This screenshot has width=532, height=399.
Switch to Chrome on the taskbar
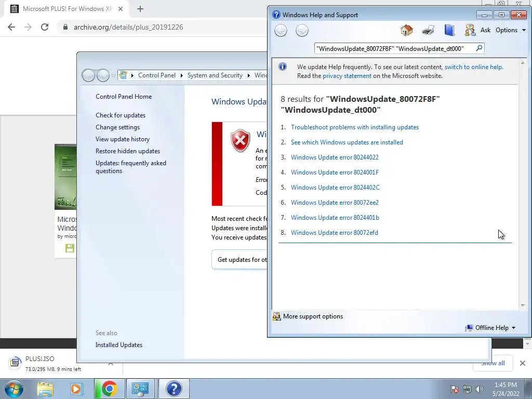coord(109,389)
